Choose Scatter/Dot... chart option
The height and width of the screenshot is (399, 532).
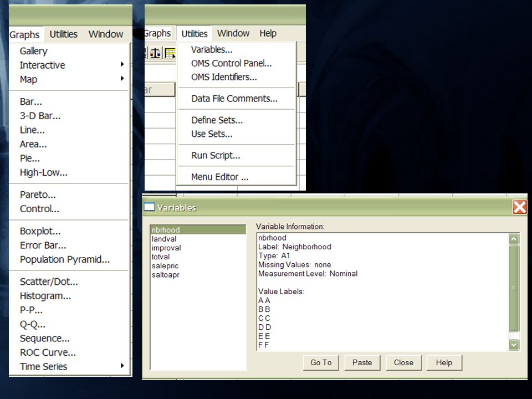coord(49,282)
